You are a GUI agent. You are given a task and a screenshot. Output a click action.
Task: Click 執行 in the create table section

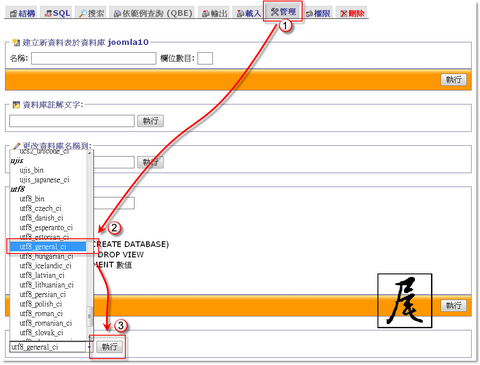454,80
